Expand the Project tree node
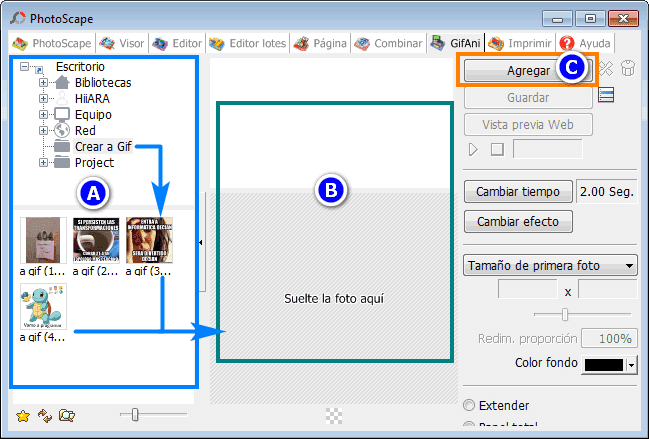 (x=43, y=162)
